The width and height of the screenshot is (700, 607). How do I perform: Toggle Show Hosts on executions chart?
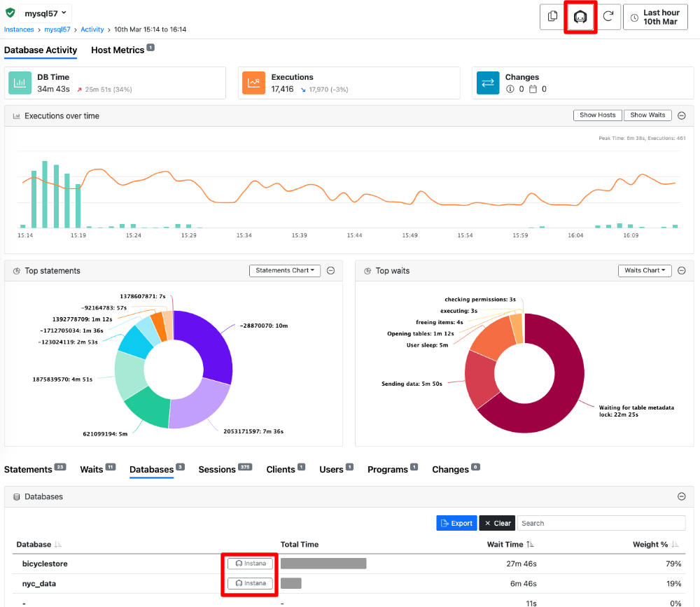(x=597, y=116)
